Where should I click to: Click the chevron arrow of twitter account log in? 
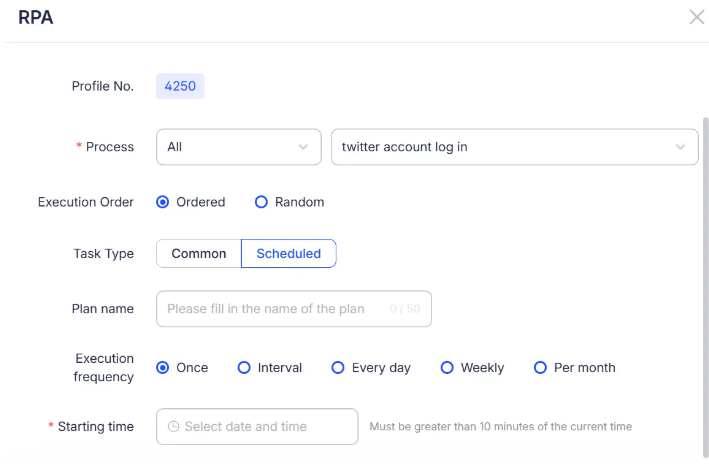point(680,147)
